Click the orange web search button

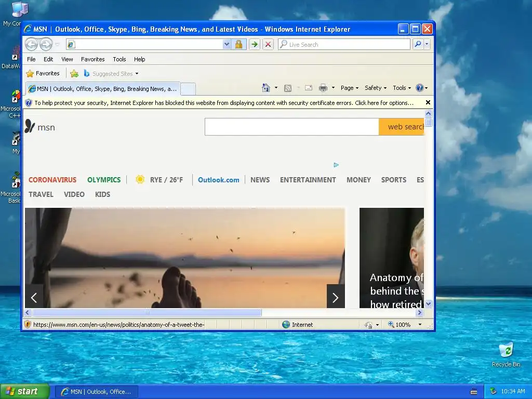point(402,127)
